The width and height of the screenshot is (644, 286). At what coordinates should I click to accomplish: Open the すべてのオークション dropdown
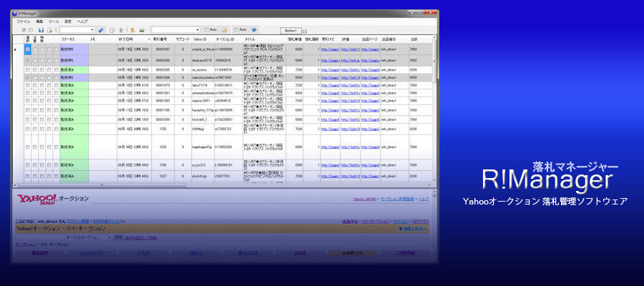tap(88, 237)
